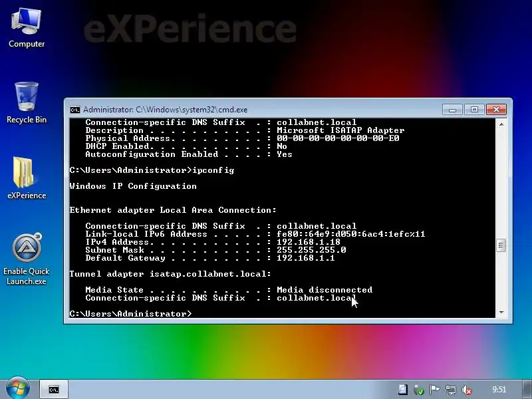Click the link-local IPv6 address value
The height and width of the screenshot is (399, 532).
point(351,234)
